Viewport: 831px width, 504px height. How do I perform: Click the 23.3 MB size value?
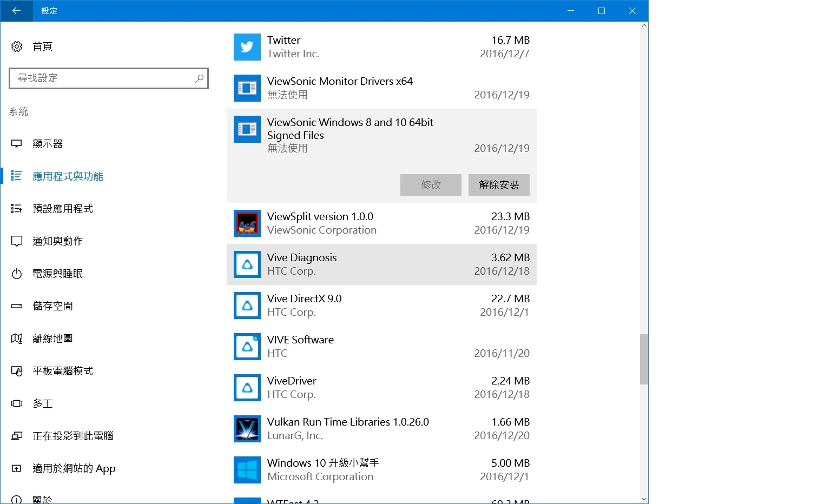pos(511,216)
